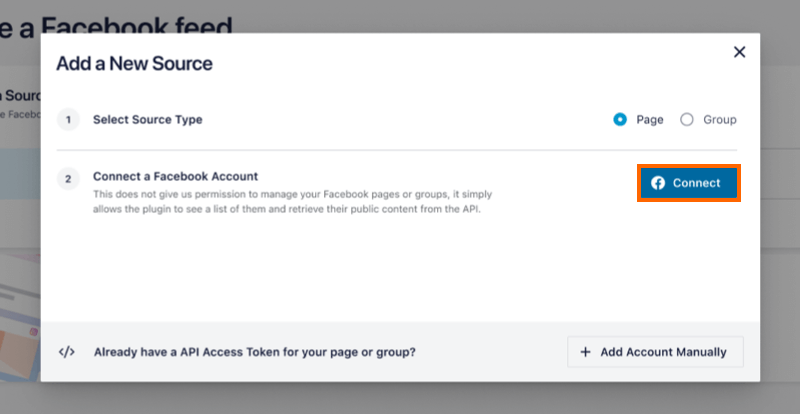Click the dimmed Facebook feed page heading
The image size is (800, 414).
tap(130, 20)
